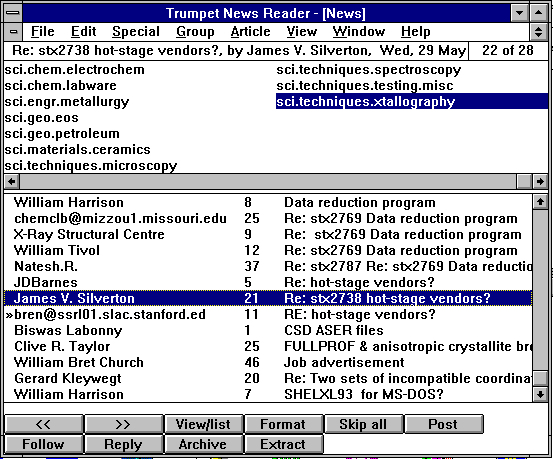Go to next article with >> button

click(x=124, y=424)
